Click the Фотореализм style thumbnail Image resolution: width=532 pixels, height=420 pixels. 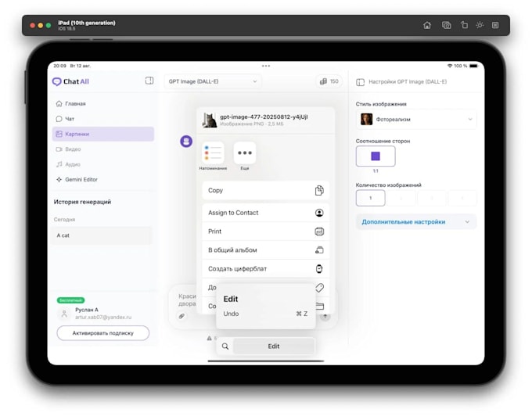pos(366,120)
